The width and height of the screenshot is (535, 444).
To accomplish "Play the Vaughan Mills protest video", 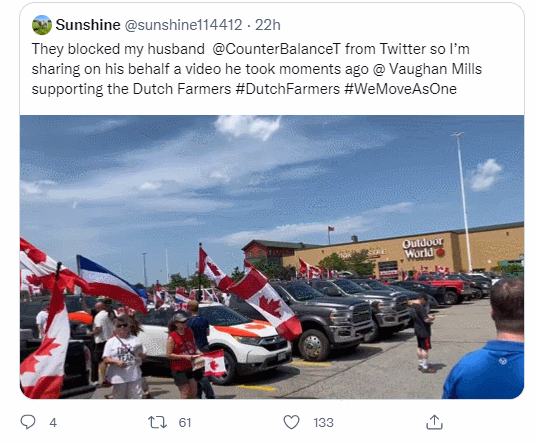I will [x=272, y=257].
